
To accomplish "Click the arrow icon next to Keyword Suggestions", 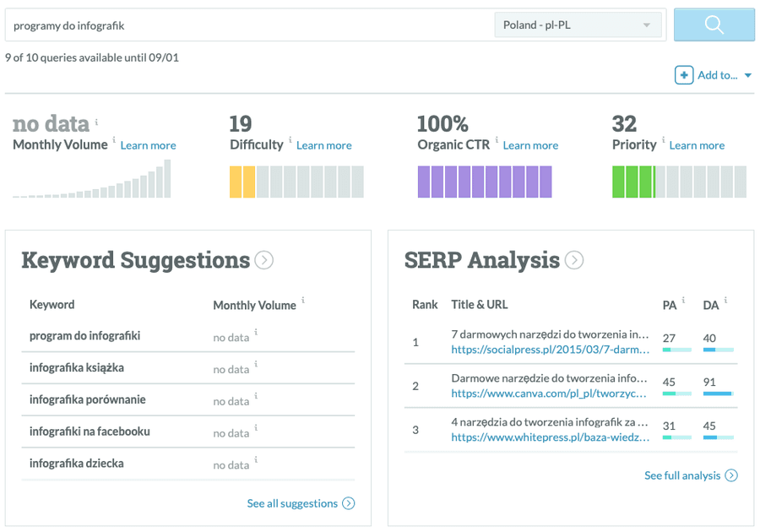I will click(x=264, y=260).
